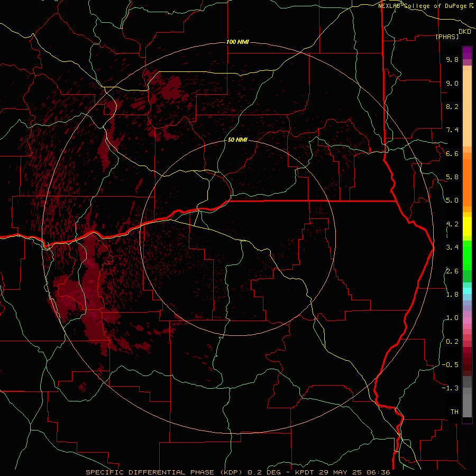Click the 100 NMI range ring label
The height and width of the screenshot is (476, 476).
[x=237, y=42]
